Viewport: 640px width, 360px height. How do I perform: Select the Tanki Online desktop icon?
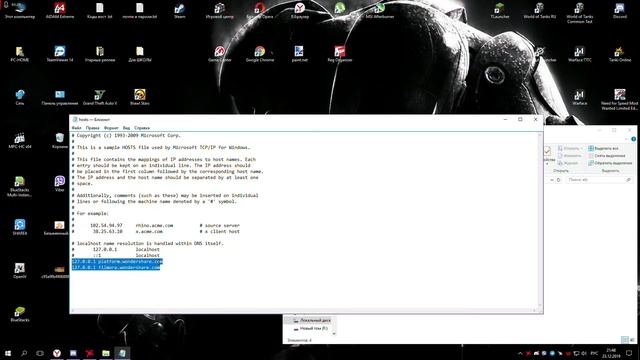[x=620, y=54]
